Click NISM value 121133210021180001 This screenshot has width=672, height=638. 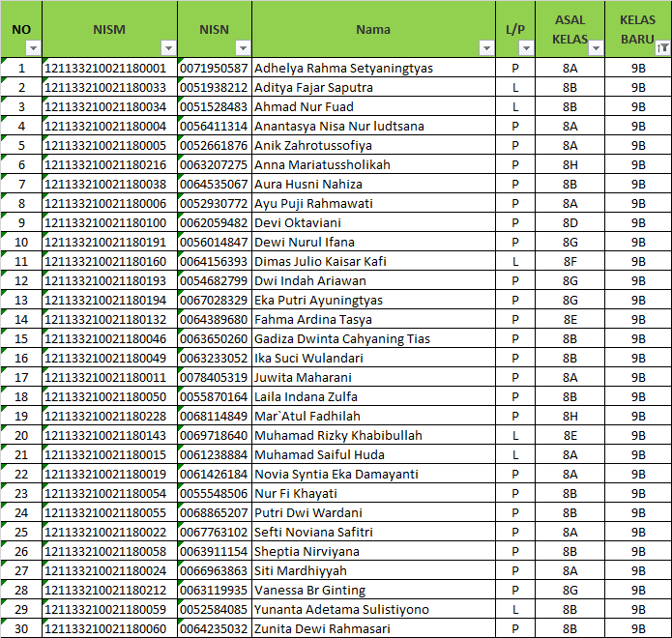click(105, 68)
